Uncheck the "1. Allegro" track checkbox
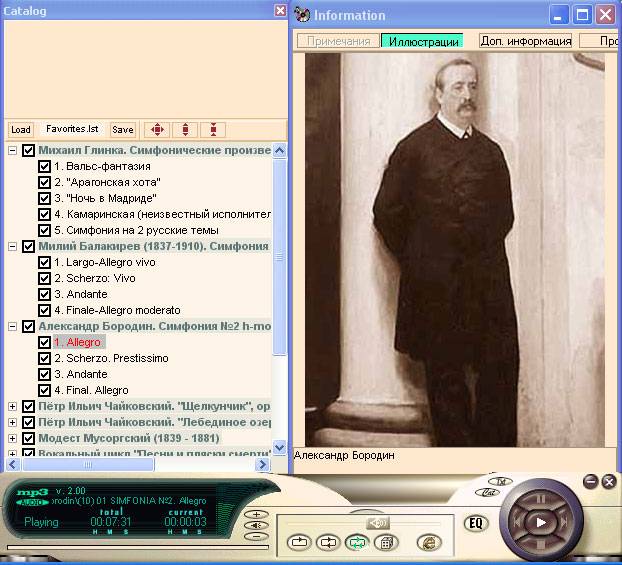 (x=44, y=342)
